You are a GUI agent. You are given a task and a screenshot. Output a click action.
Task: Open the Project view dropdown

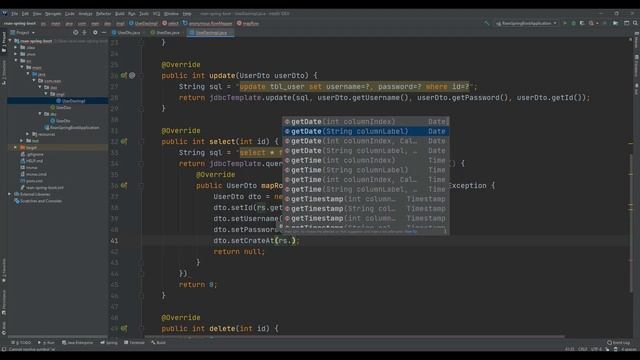(23, 32)
